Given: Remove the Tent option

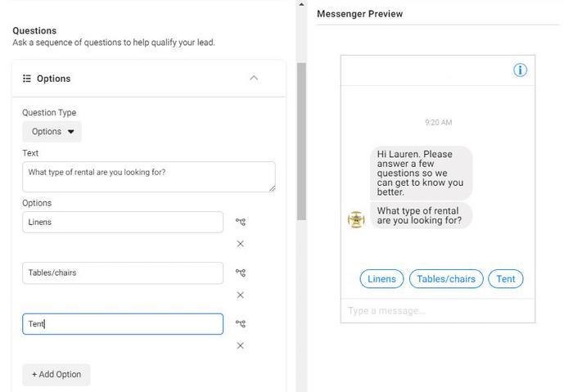Looking at the screenshot, I should (241, 345).
